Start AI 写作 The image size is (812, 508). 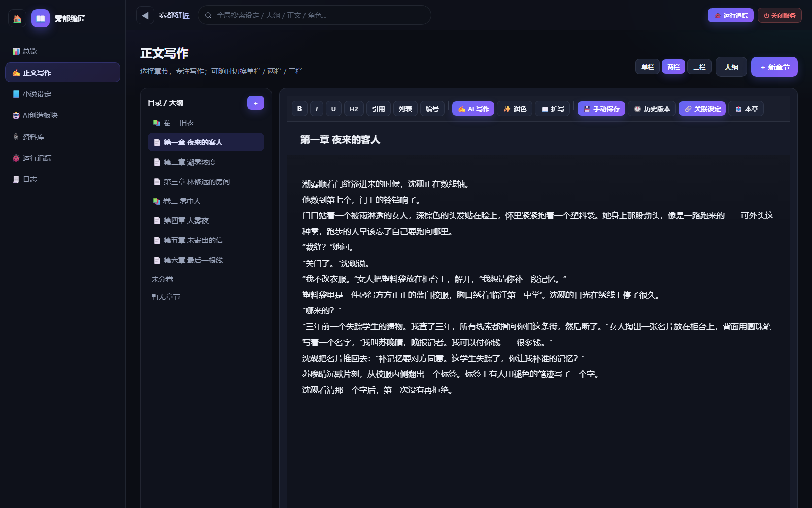coord(473,109)
